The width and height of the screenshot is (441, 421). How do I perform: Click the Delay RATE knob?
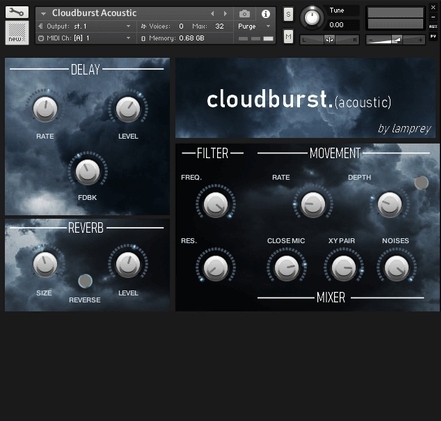click(x=45, y=109)
